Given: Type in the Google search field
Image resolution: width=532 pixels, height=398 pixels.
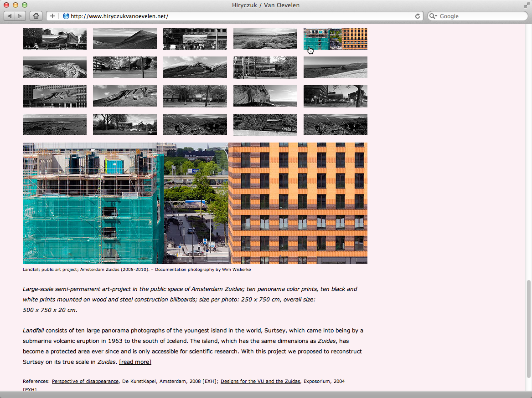Looking at the screenshot, I should (x=479, y=16).
